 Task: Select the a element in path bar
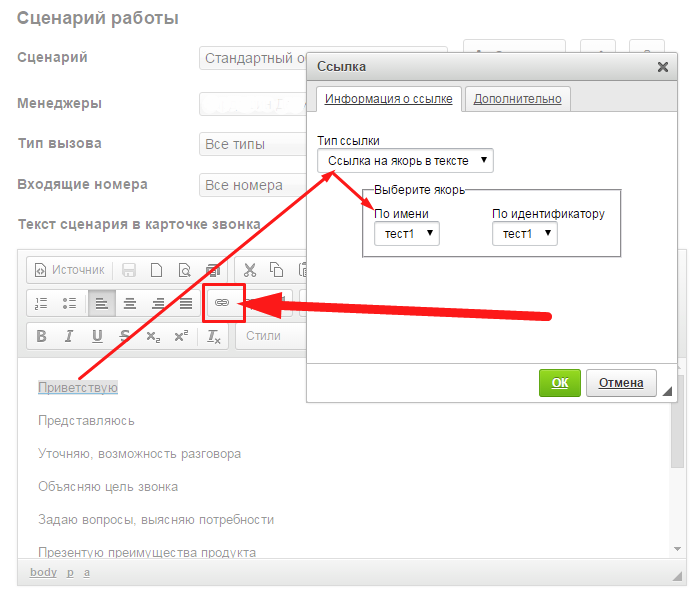click(87, 572)
